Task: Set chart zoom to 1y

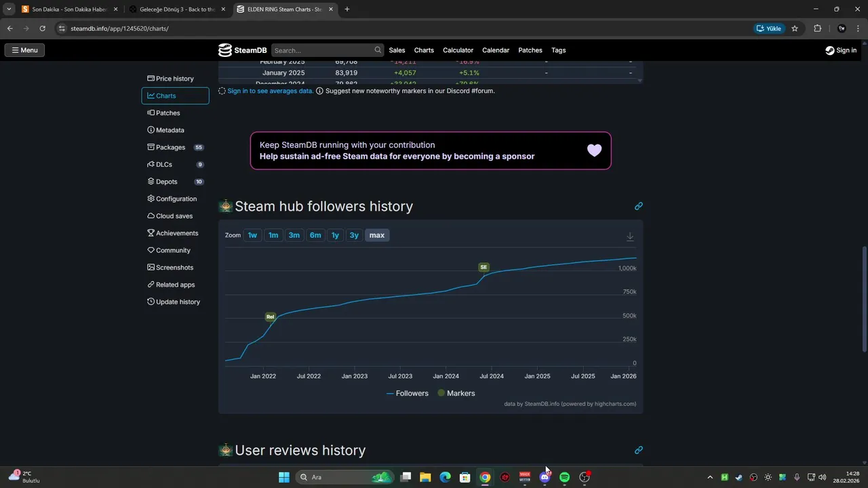Action: (x=335, y=235)
